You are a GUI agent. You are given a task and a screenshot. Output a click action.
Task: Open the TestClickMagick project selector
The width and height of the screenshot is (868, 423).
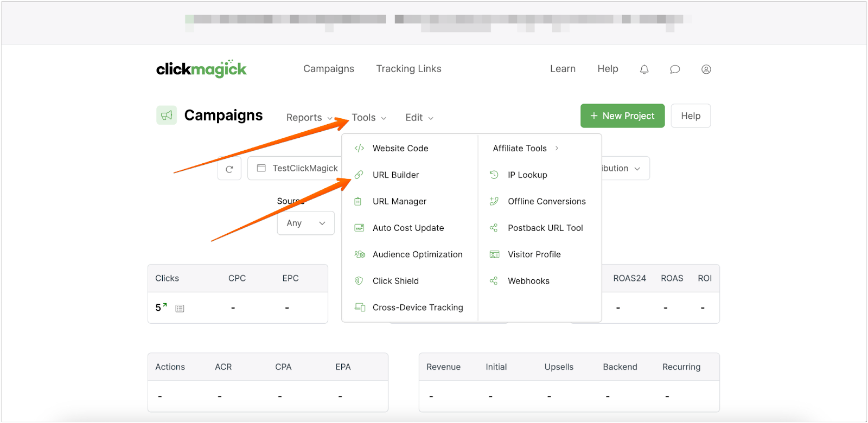[x=297, y=169]
